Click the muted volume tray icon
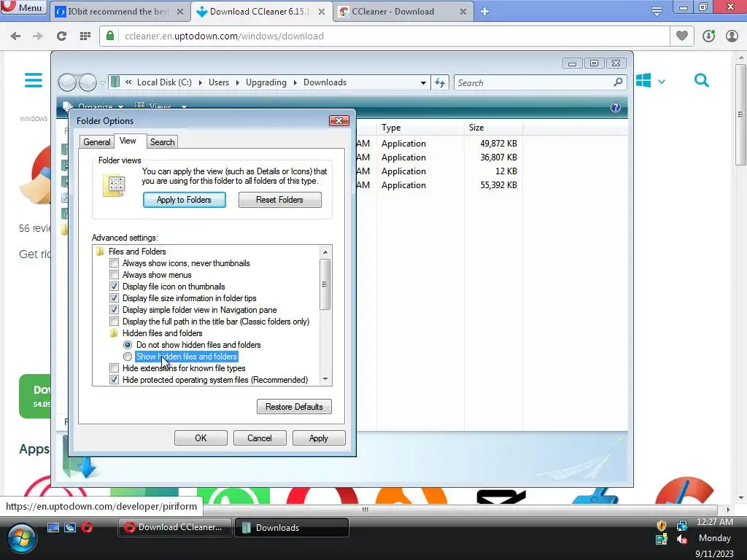This screenshot has width=747, height=560. pos(682,540)
